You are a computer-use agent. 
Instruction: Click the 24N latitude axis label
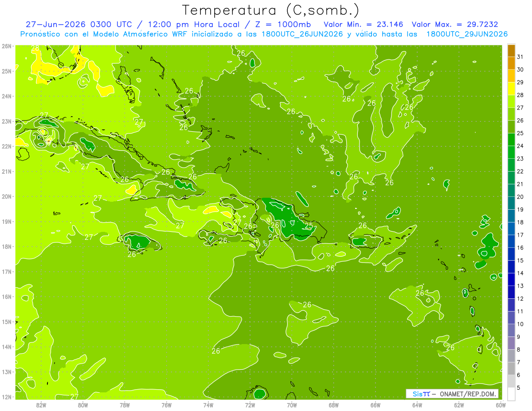click(6, 96)
